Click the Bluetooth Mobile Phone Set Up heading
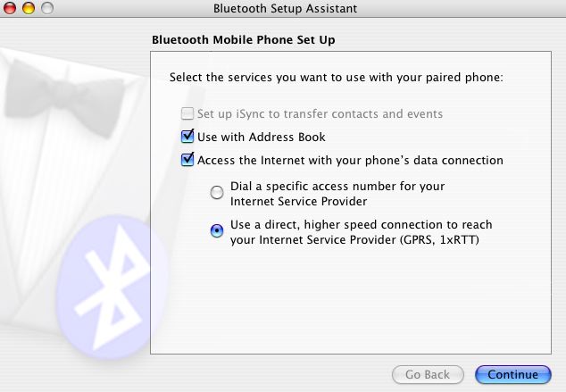 (244, 40)
